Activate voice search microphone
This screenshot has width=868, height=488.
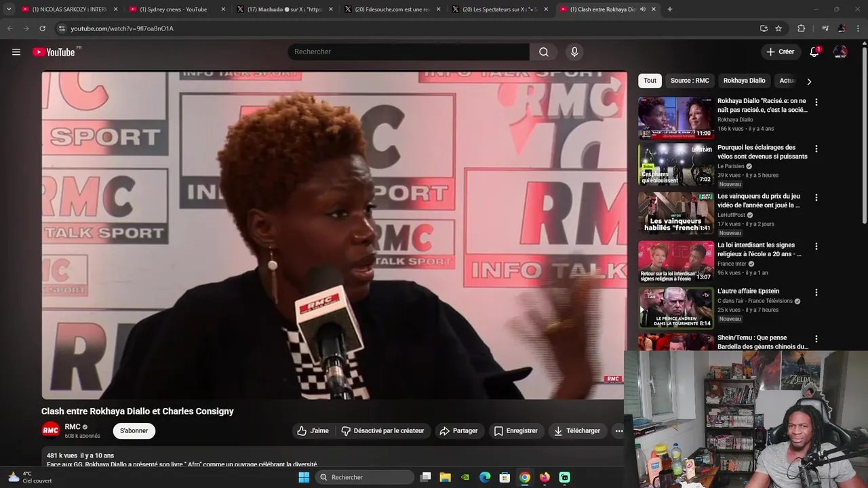pos(574,52)
